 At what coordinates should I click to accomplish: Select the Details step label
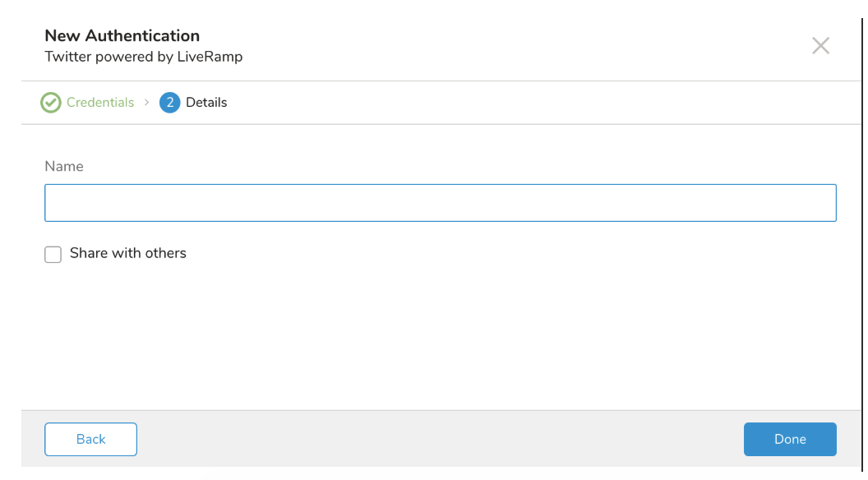206,103
